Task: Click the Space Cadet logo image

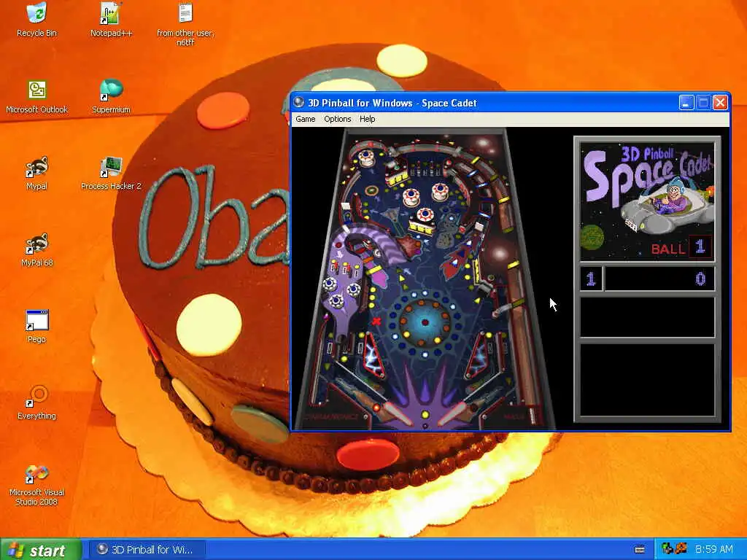Action: 647,201
